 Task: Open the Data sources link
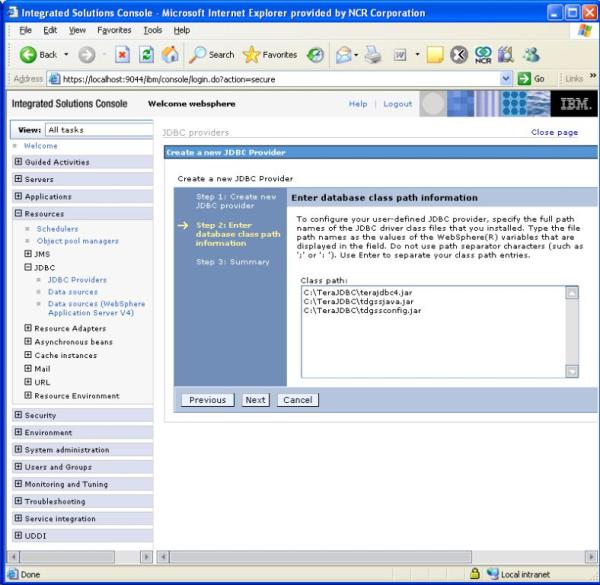(73, 292)
